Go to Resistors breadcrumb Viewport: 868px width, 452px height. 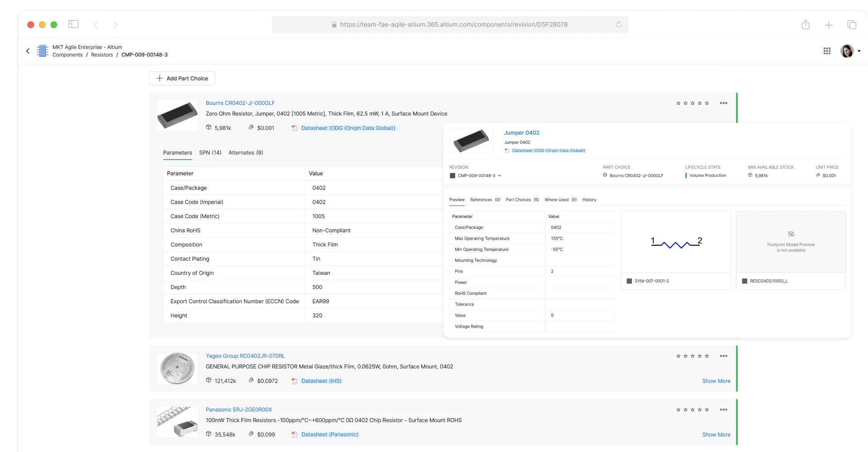pyautogui.click(x=102, y=55)
